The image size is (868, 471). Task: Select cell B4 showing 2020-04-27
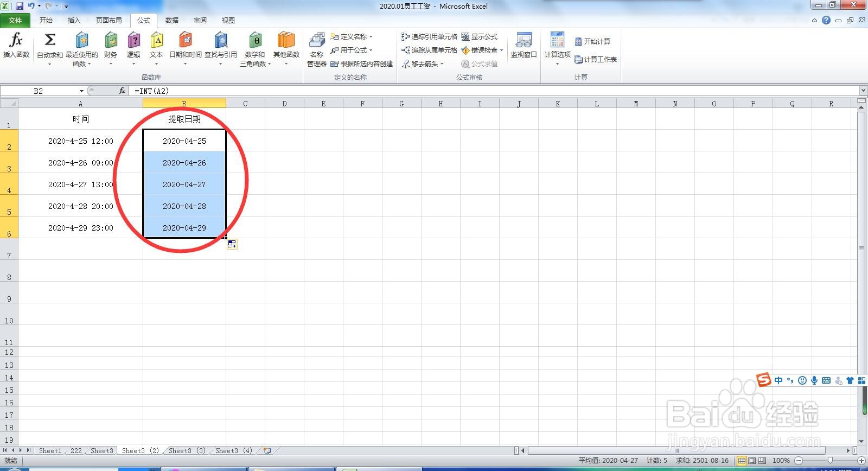click(184, 184)
